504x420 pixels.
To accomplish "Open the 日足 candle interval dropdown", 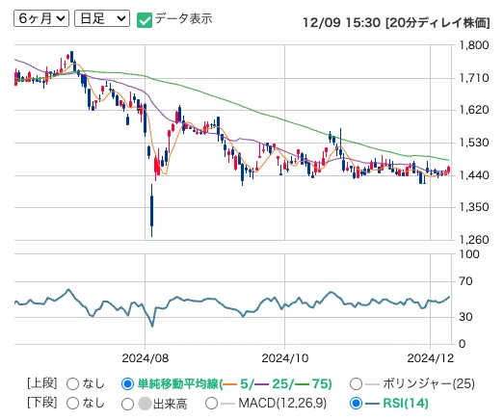I will 102,18.
